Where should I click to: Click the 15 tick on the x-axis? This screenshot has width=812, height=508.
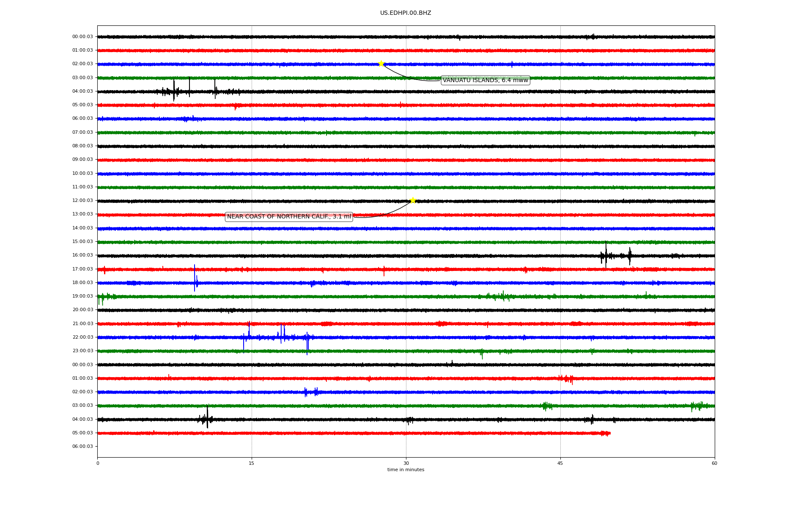click(252, 463)
